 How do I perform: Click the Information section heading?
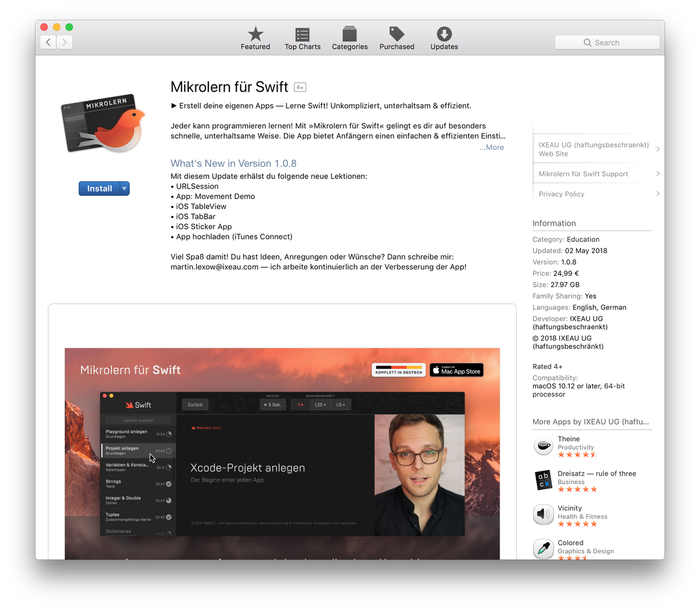pos(554,223)
